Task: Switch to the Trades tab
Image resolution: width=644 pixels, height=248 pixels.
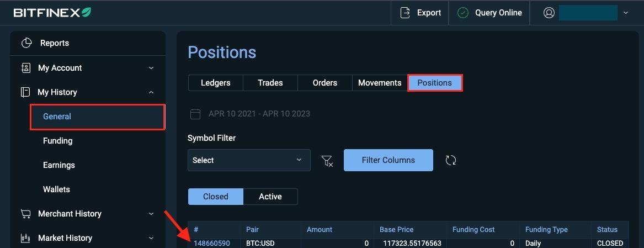Action: (270, 83)
